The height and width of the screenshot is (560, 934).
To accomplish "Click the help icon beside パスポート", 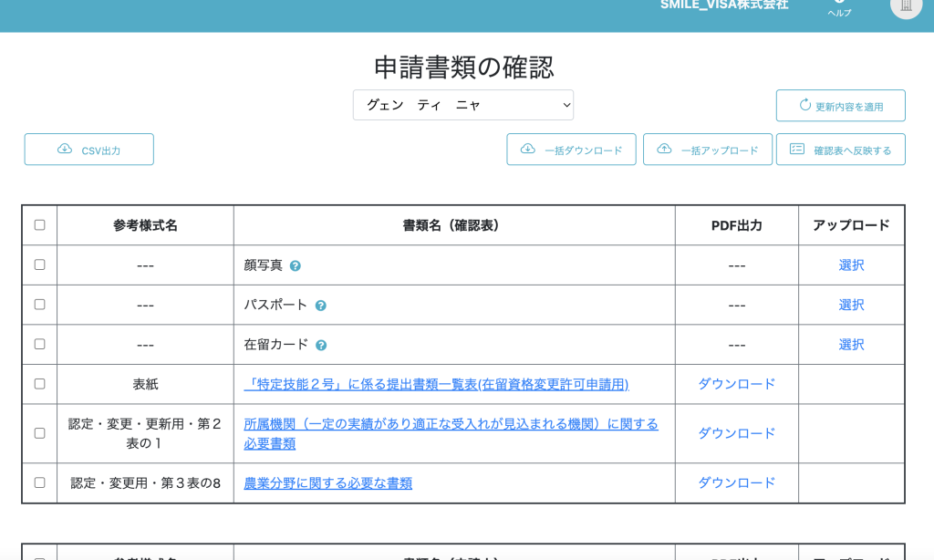I will click(x=320, y=306).
